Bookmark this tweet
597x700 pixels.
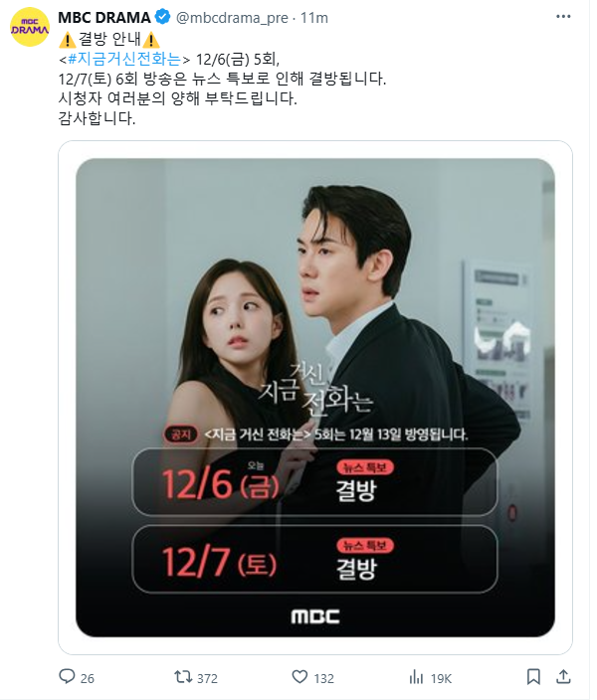click(x=533, y=677)
